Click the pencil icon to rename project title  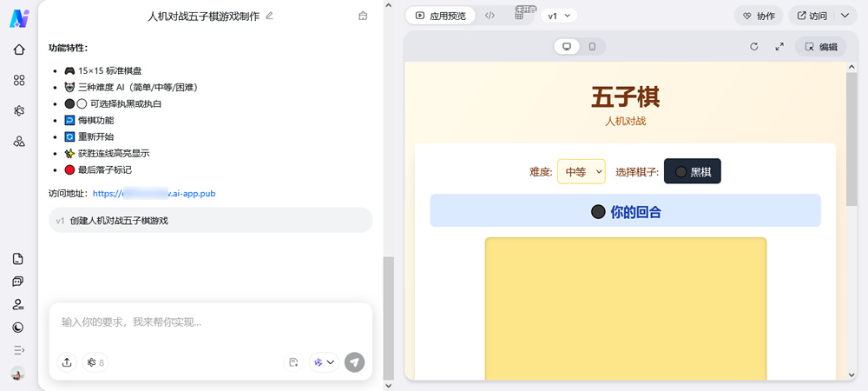coord(269,16)
